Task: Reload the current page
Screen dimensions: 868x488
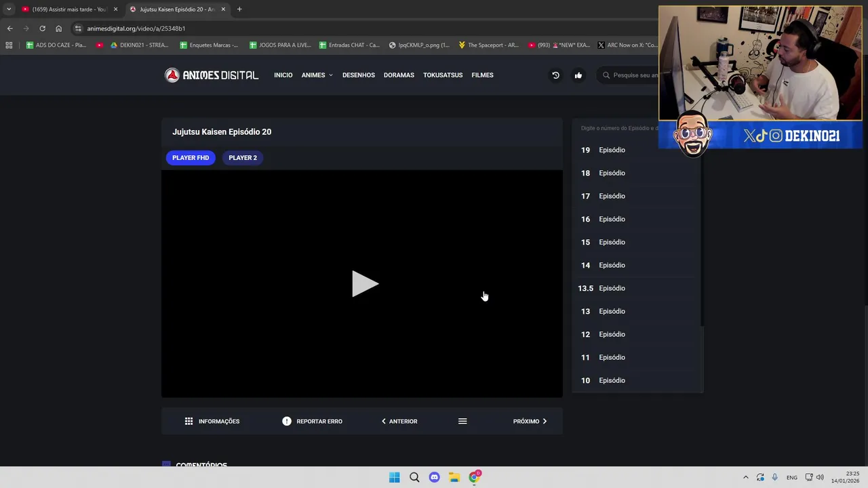Action: (42, 28)
